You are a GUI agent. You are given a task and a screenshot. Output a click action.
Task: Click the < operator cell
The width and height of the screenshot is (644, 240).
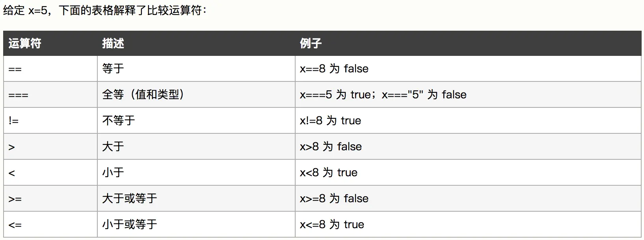[12, 173]
